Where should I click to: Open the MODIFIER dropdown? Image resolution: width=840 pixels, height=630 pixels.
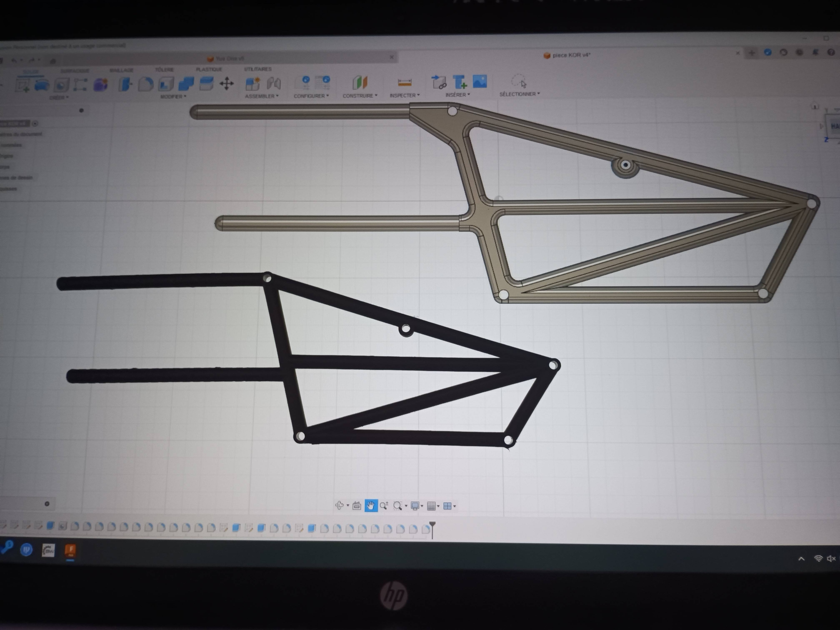click(173, 96)
